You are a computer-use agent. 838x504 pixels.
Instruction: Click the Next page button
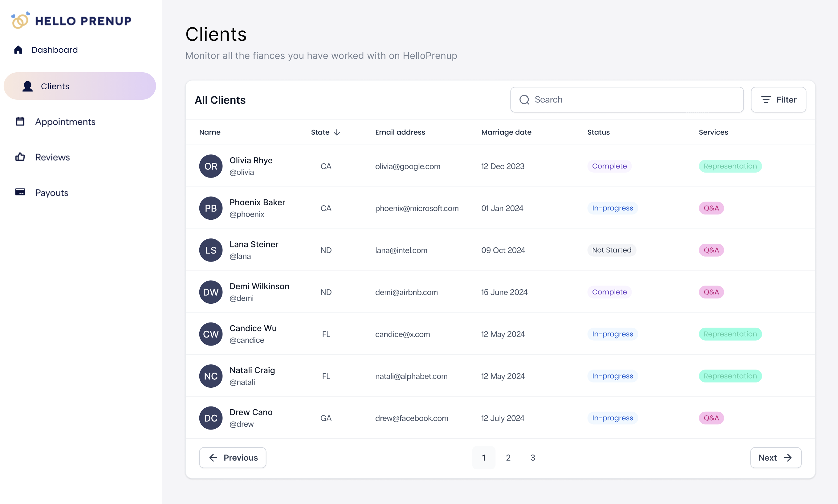tap(775, 458)
